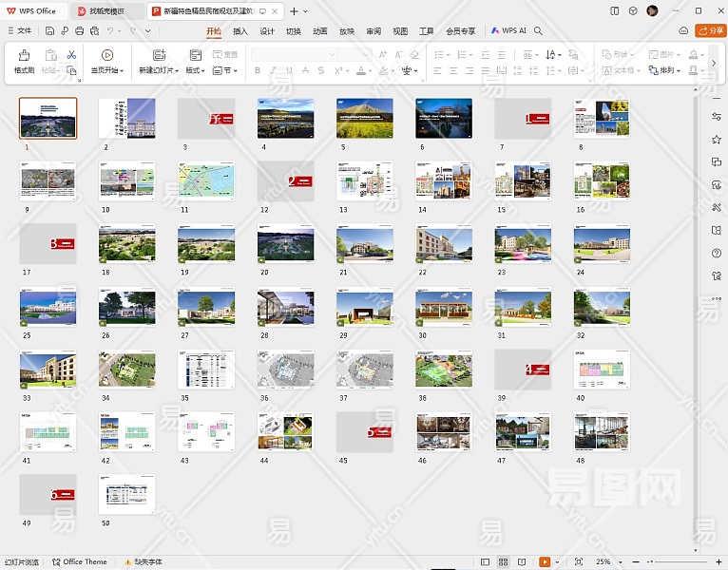
Task: Switch to slide sorter view in status bar
Action: (503, 562)
